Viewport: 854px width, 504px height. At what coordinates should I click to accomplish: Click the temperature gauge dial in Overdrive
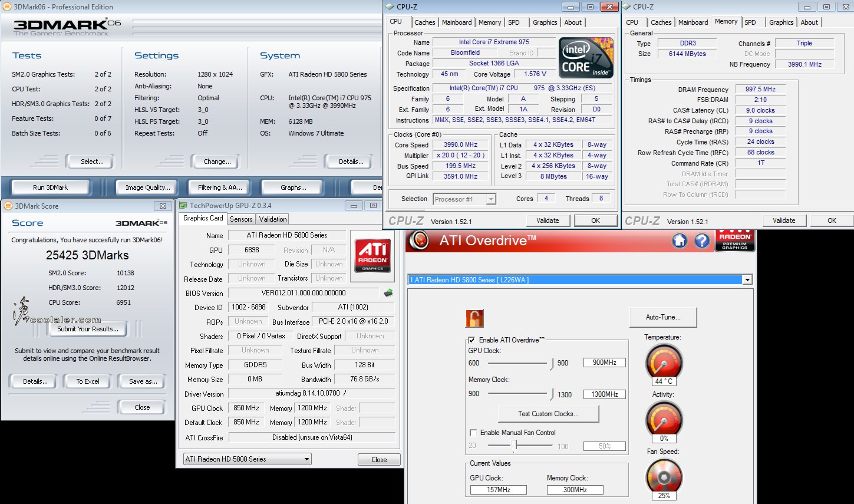(x=664, y=361)
